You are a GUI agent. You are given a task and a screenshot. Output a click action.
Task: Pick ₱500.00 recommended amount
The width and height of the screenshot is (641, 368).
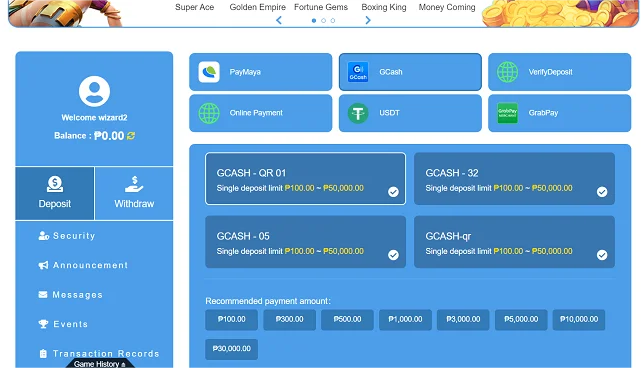tap(347, 319)
